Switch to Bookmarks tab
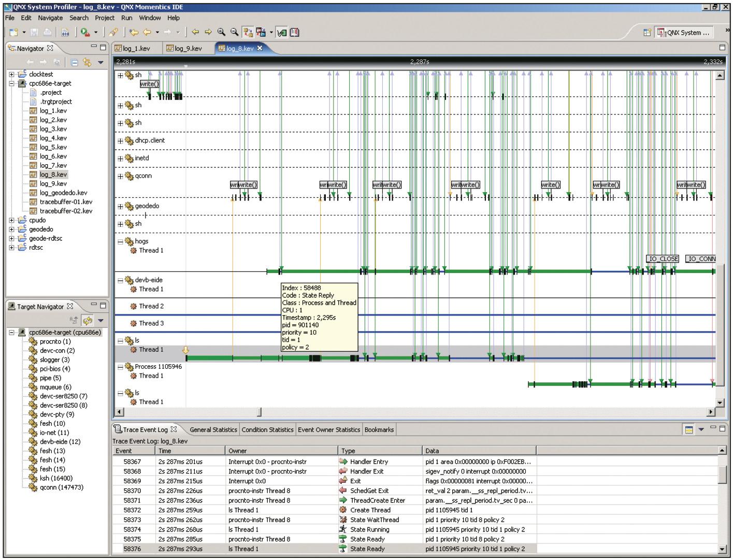This screenshot has height=560, width=733. (x=379, y=429)
